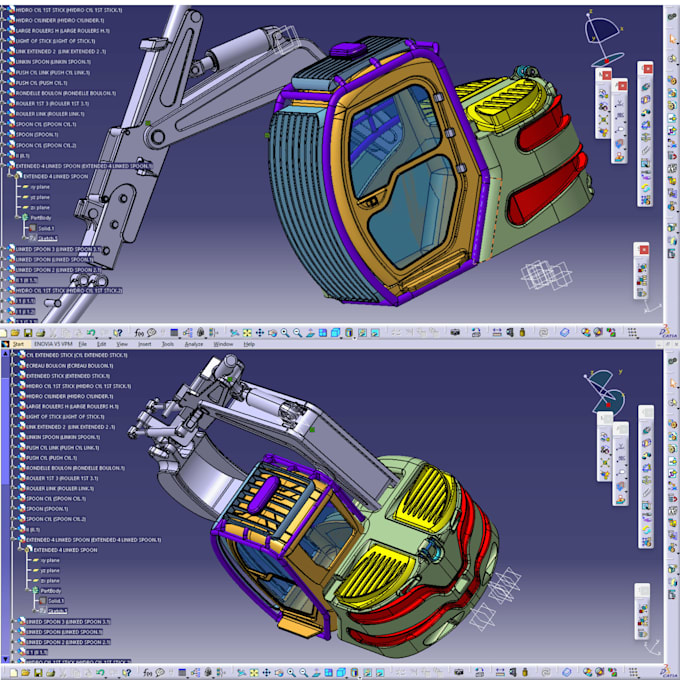Image resolution: width=680 pixels, height=680 pixels.
Task: Click Manipulation icon in top window Move toolbar
Action: 603,94
